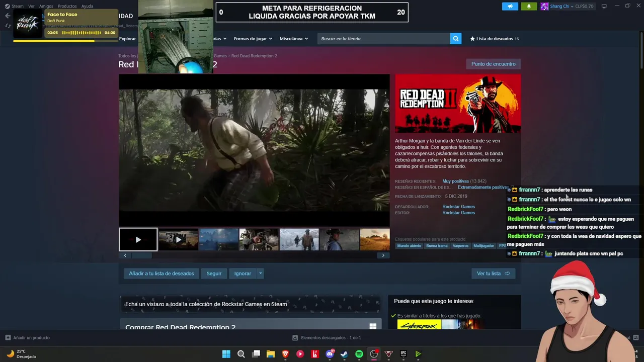Switch to Big Picture mode monitor icon
This screenshot has width=644, height=362.
click(x=604, y=6)
